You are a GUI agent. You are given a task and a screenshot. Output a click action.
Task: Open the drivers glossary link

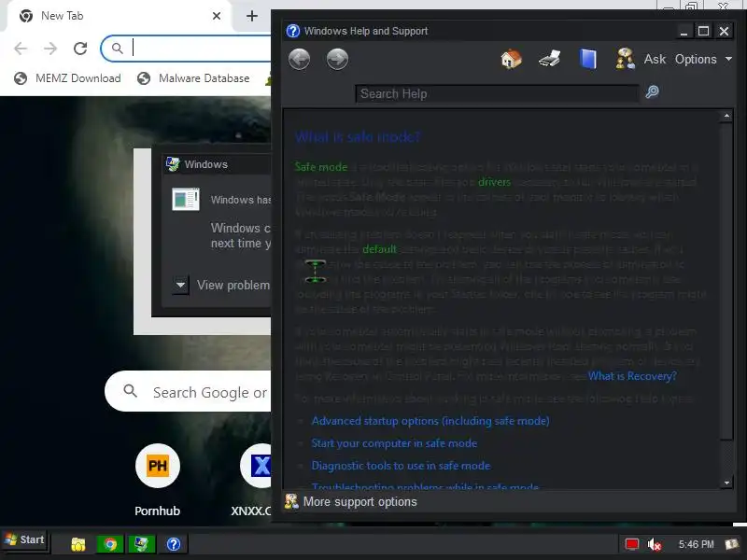(x=494, y=182)
